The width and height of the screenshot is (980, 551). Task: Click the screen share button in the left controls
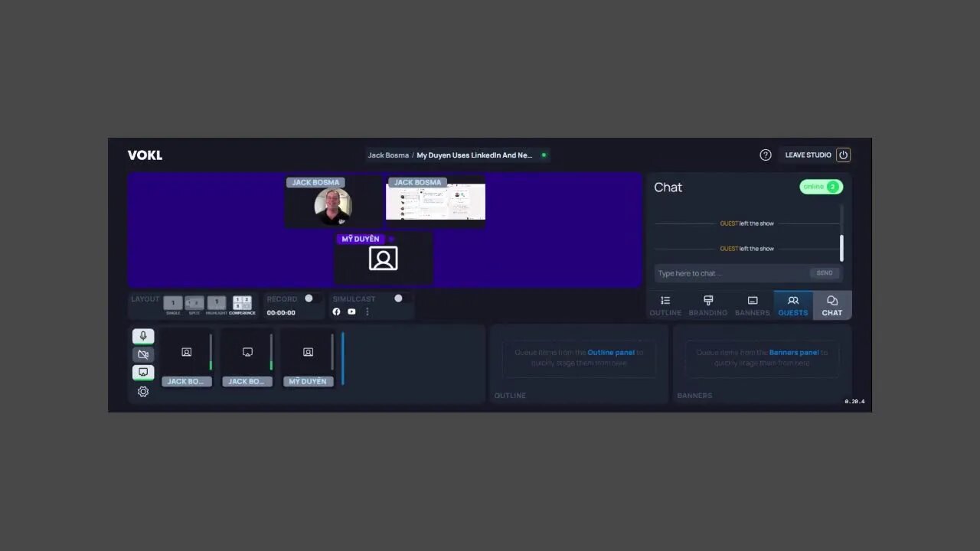click(143, 373)
